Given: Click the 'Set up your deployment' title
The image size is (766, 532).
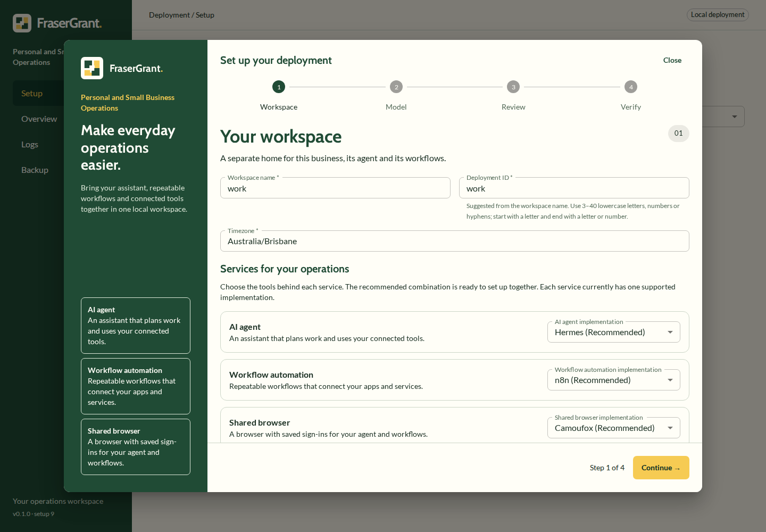Looking at the screenshot, I should (276, 60).
